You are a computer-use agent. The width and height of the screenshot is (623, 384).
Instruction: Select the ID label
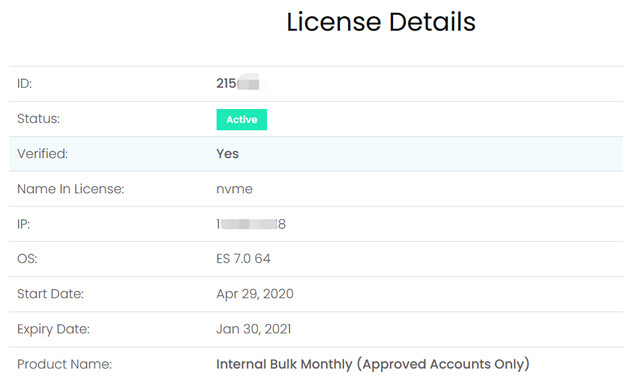point(24,83)
